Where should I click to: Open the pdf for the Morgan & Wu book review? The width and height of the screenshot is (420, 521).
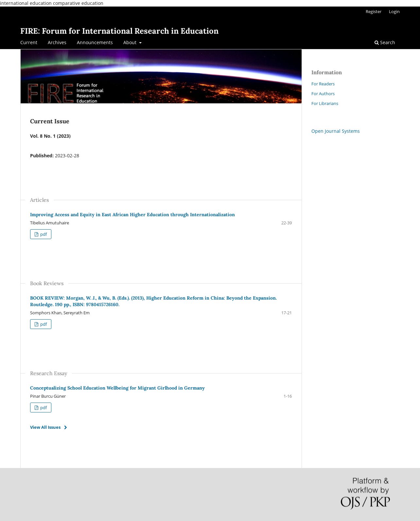click(x=41, y=324)
